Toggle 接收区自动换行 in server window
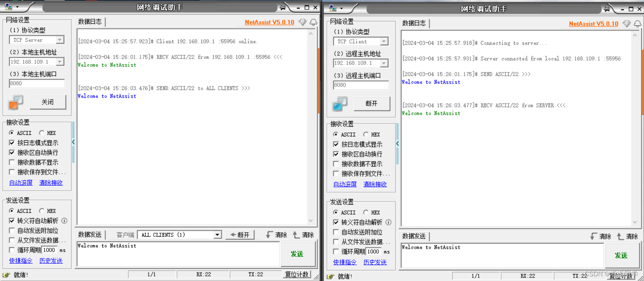644x281 pixels. tap(12, 152)
